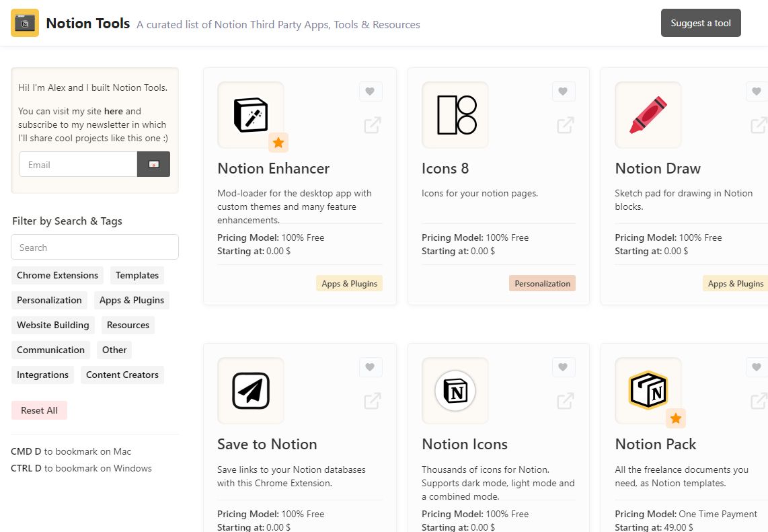The image size is (768, 532).
Task: Click the featured star badge on Notion Pack
Action: (676, 418)
